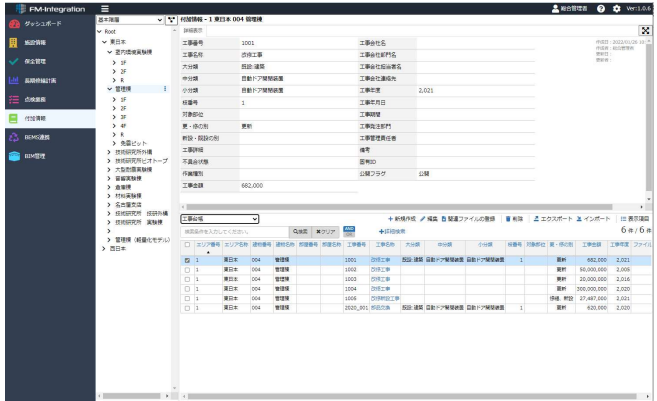Tick the select-all checkbox in table header
Viewport: 657px width, 401px height.
[187, 245]
